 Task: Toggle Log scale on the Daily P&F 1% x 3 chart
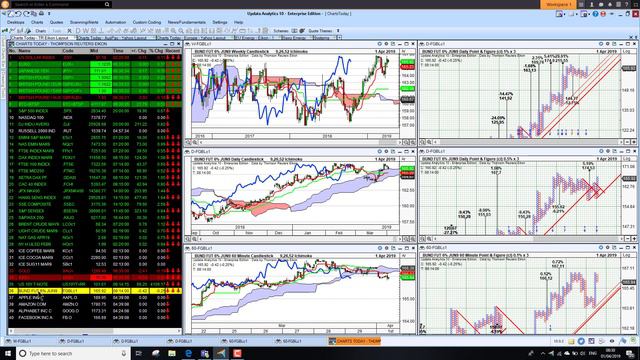point(627,51)
